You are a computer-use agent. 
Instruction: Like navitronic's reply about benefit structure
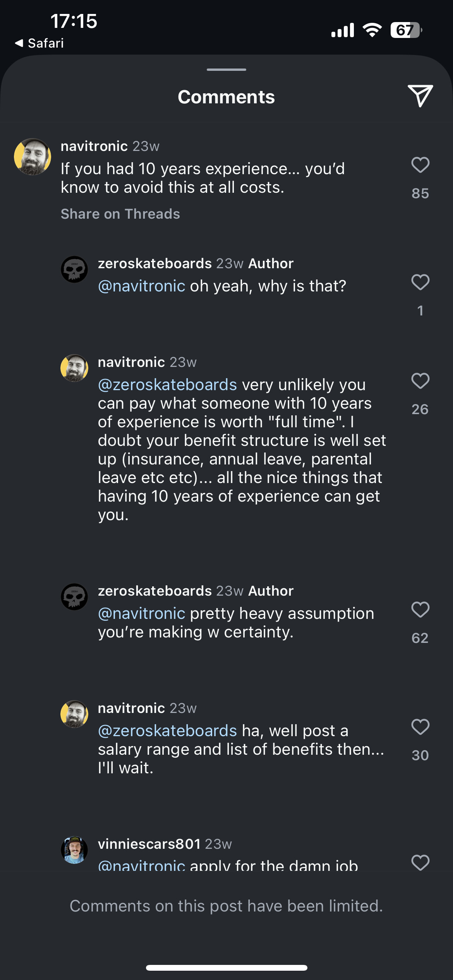click(x=420, y=381)
